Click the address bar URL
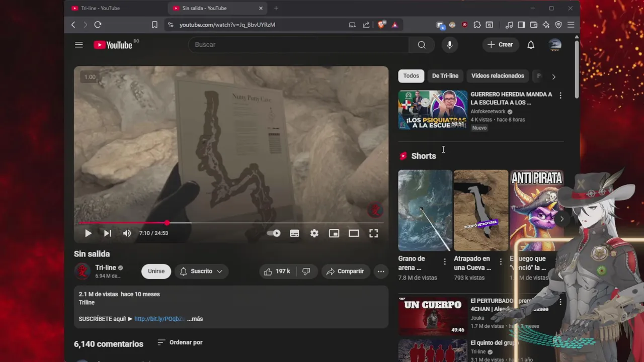The width and height of the screenshot is (644, 362). (x=227, y=25)
